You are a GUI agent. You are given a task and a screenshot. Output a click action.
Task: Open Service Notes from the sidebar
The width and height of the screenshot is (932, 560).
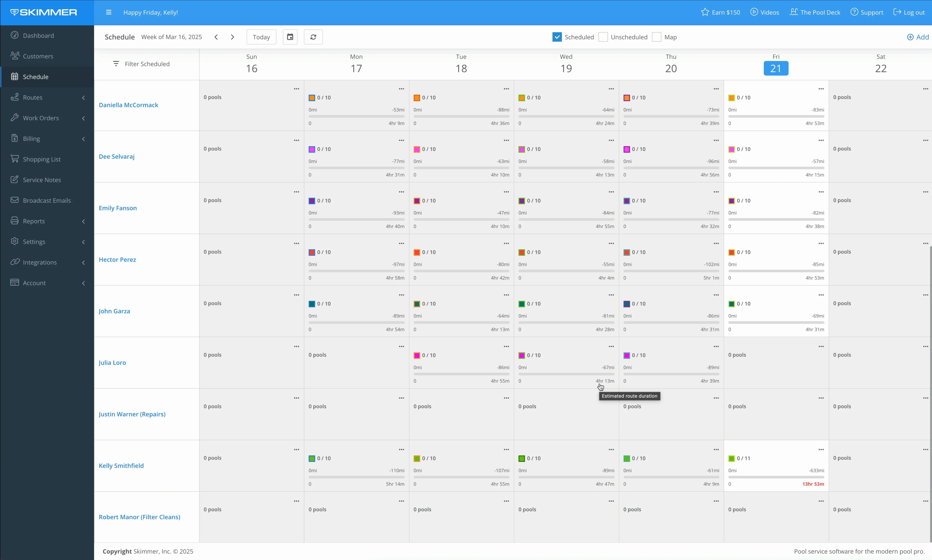click(x=47, y=180)
